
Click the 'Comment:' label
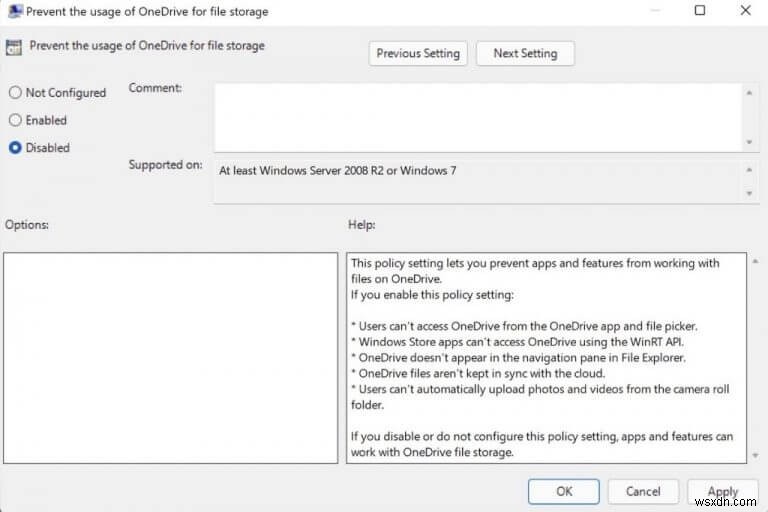point(155,88)
